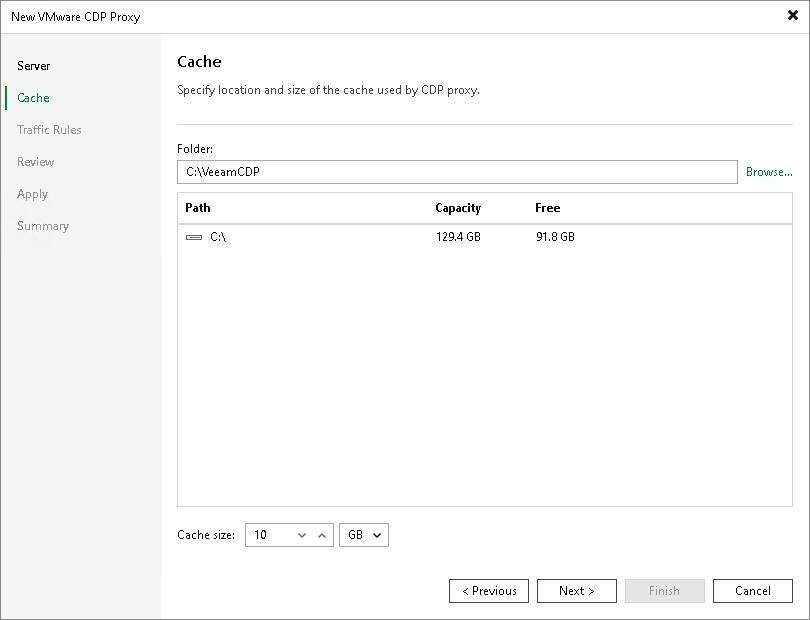Select the C:\ path row
The height and width of the screenshot is (620, 810).
485,237
